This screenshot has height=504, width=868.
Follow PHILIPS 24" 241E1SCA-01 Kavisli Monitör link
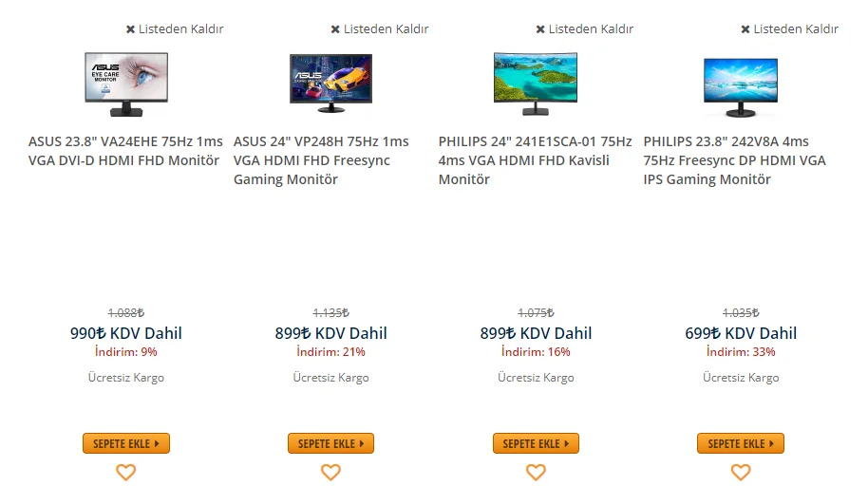pos(535,160)
